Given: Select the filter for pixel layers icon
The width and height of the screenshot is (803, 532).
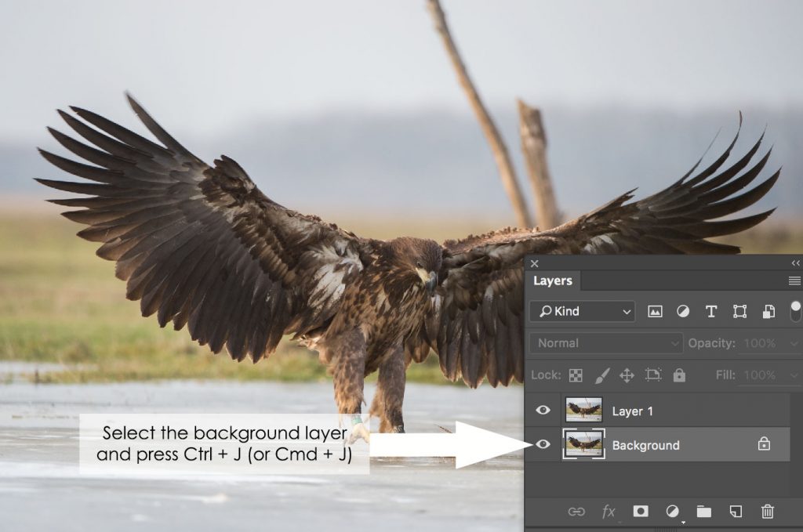Looking at the screenshot, I should pyautogui.click(x=653, y=311).
